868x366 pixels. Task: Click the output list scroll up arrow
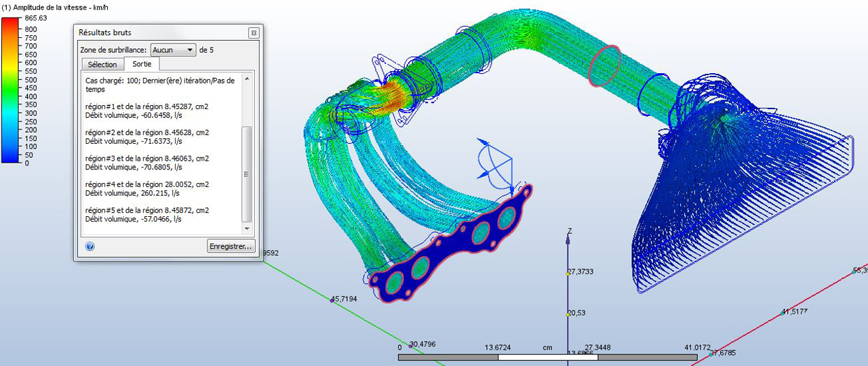(x=246, y=79)
